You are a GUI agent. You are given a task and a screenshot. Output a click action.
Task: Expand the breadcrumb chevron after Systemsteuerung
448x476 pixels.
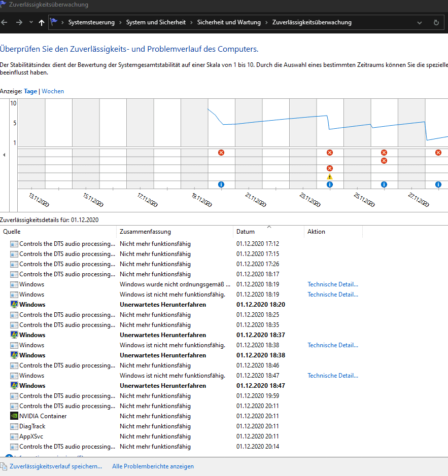point(121,22)
